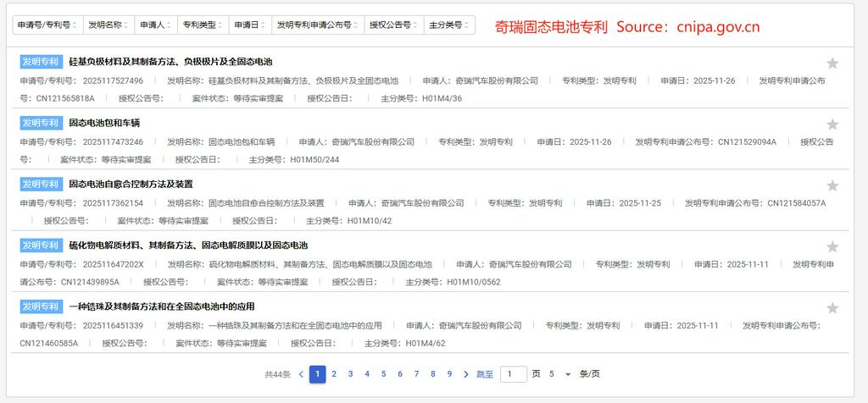This screenshot has width=868, height=403.
Task: Sort by 申请日 column
Action: (250, 25)
